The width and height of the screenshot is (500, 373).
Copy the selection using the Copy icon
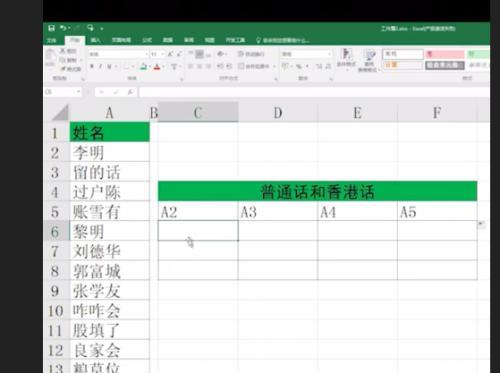click(x=68, y=60)
